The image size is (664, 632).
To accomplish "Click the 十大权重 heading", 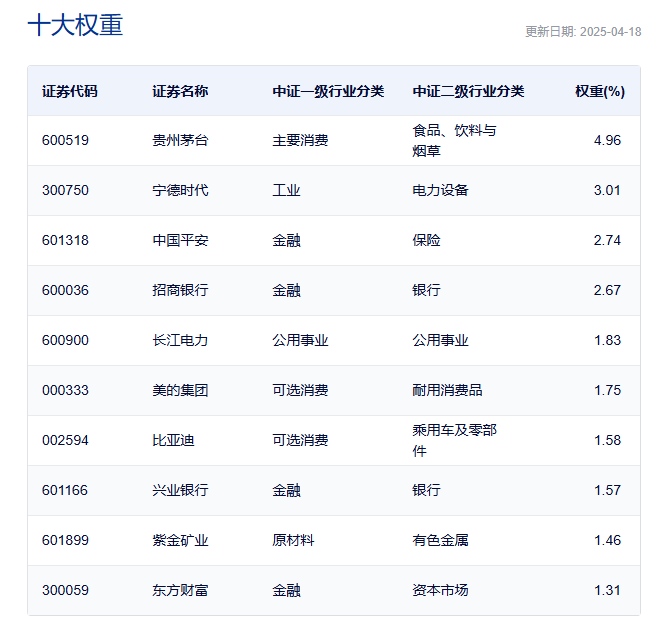I will coord(75,25).
